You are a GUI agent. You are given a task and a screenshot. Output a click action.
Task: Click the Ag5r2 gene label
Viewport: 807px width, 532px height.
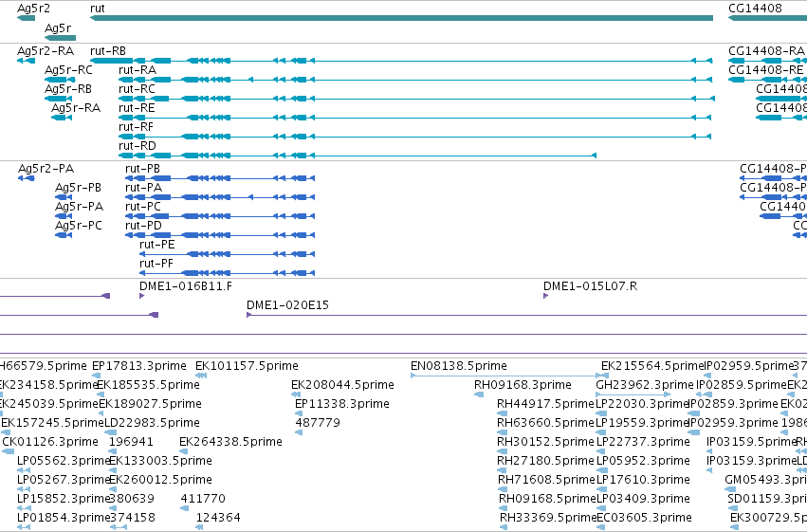33,9
